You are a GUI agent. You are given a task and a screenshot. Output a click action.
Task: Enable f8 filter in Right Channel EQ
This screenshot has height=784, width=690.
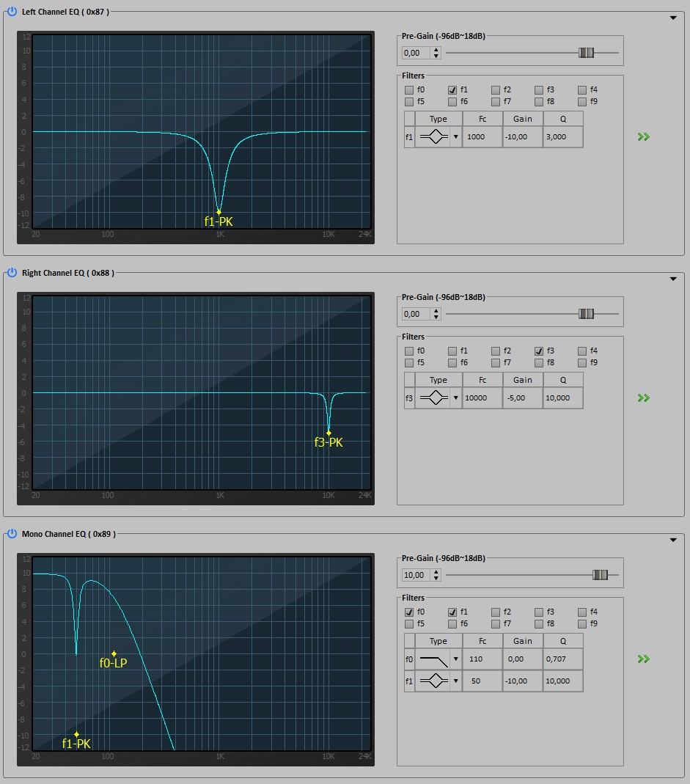pyautogui.click(x=539, y=363)
